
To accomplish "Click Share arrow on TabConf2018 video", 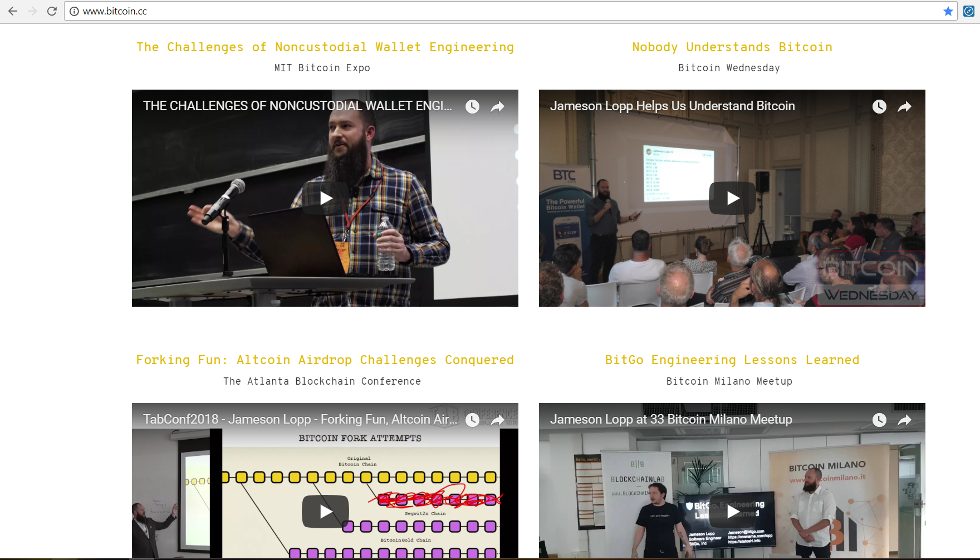I will click(x=497, y=420).
